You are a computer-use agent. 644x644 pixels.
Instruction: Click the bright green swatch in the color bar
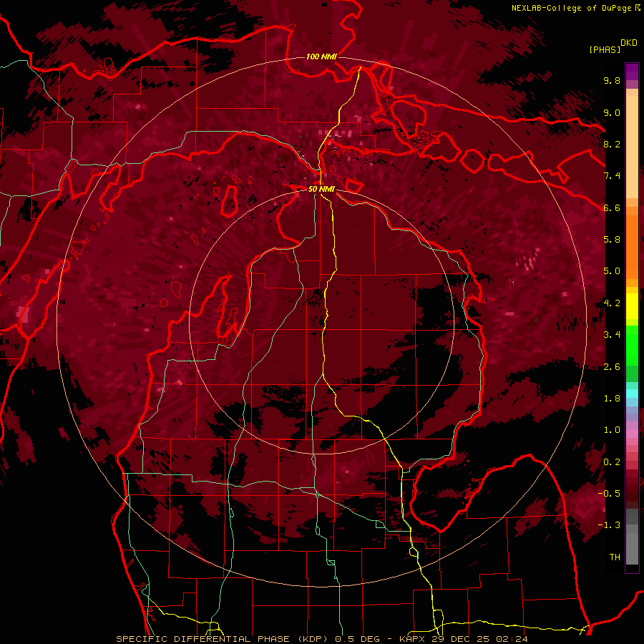tap(632, 346)
